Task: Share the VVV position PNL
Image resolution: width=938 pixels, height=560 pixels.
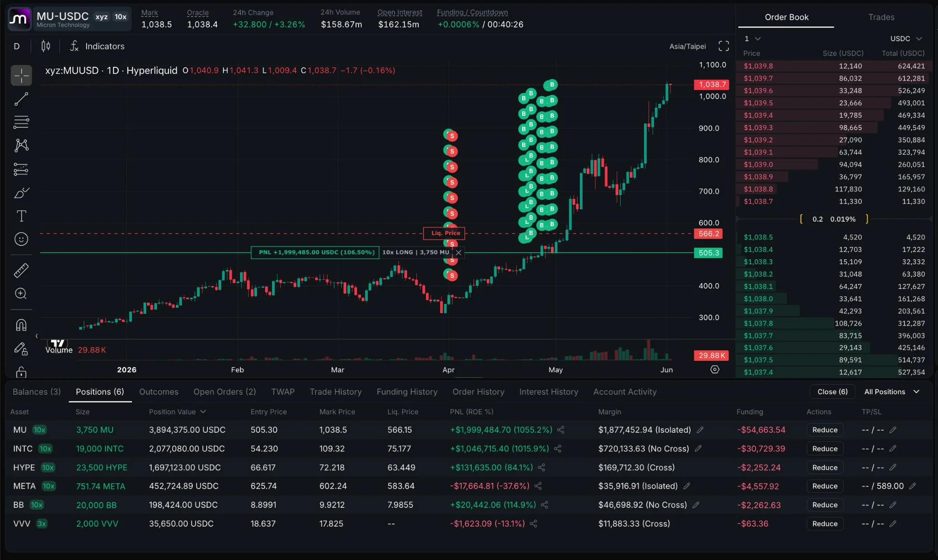Action: click(534, 524)
